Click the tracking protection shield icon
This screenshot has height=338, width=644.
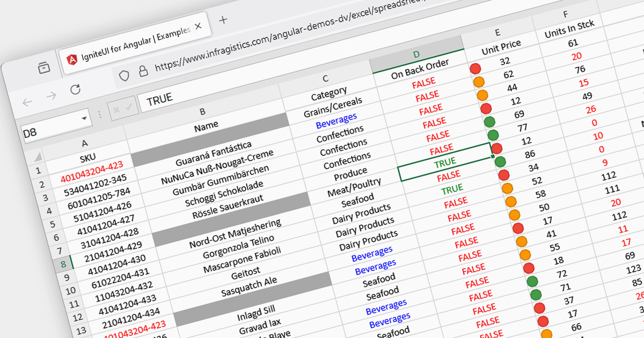(x=124, y=76)
